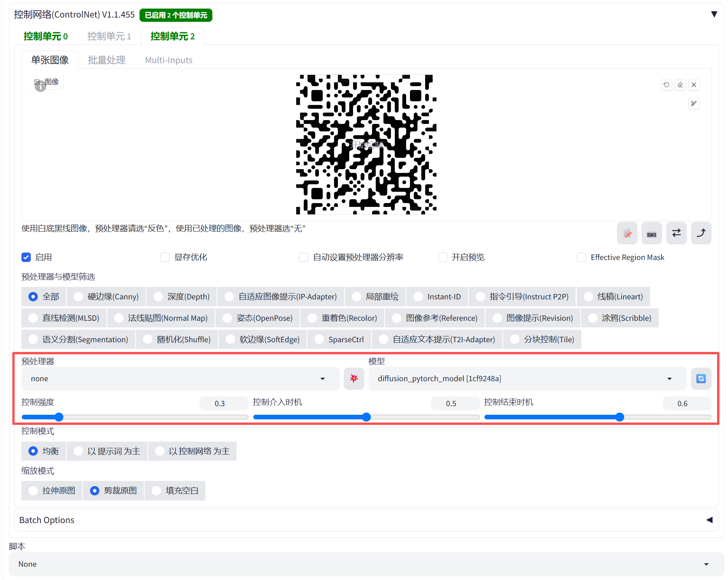Click the mirror swap arrows icon

pyautogui.click(x=676, y=233)
